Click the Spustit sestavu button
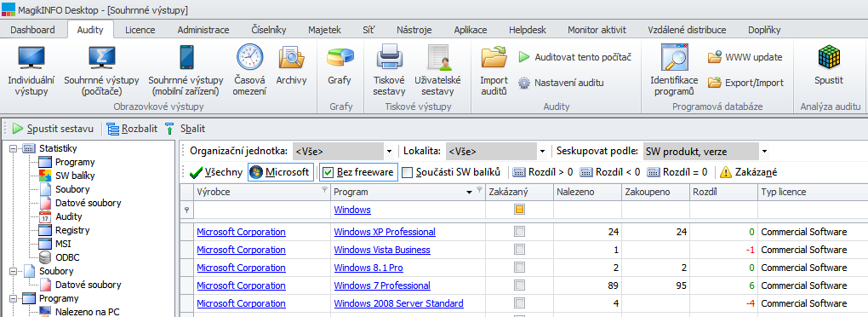 (53, 129)
